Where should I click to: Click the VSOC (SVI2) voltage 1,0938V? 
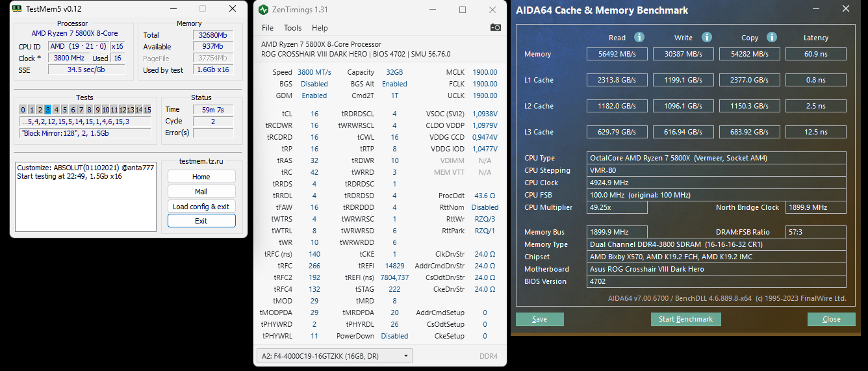click(485, 114)
